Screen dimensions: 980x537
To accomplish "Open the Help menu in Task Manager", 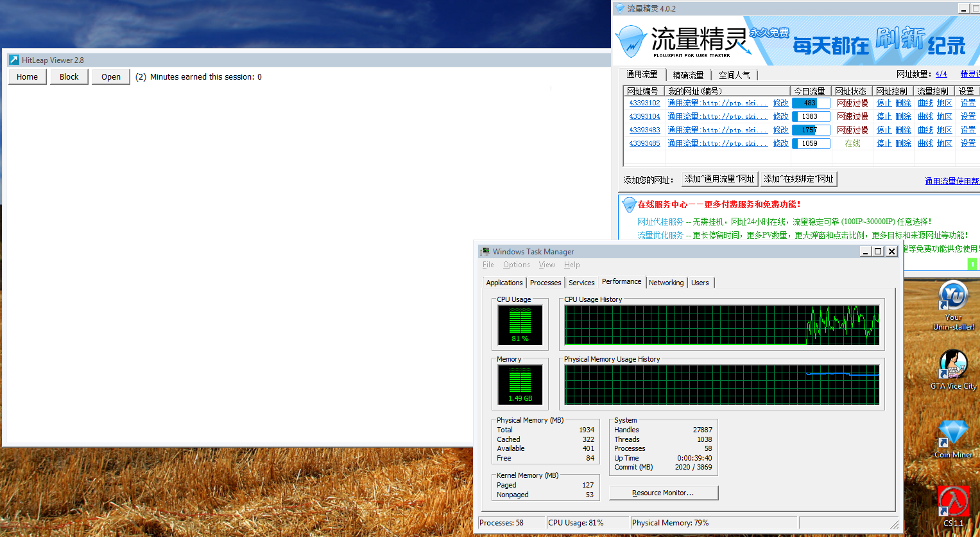I will (x=572, y=265).
